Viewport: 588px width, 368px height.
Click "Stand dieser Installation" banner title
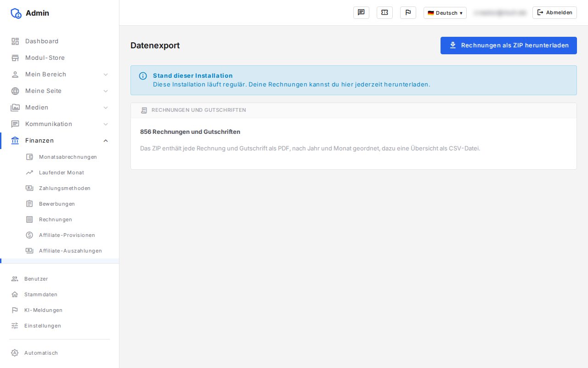coord(192,76)
